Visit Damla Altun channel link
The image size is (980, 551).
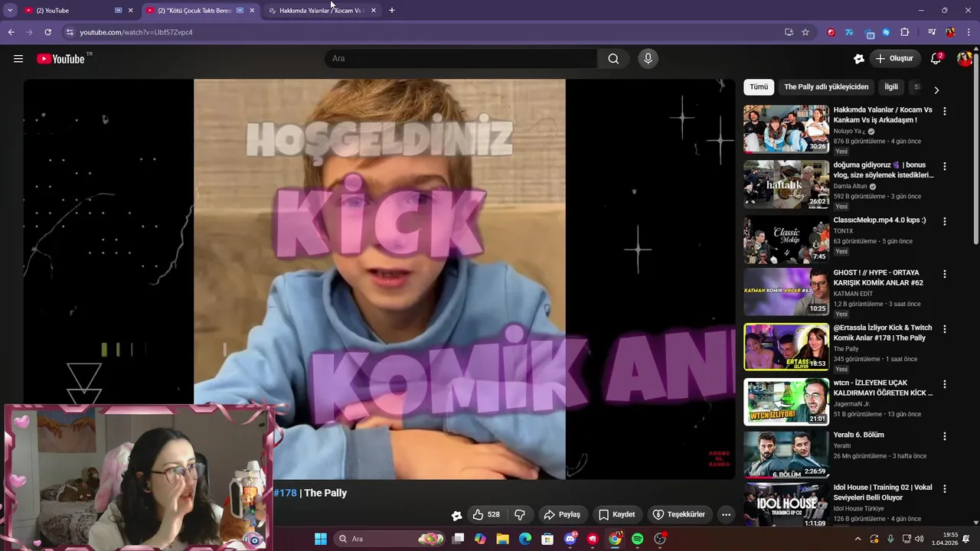click(x=851, y=186)
